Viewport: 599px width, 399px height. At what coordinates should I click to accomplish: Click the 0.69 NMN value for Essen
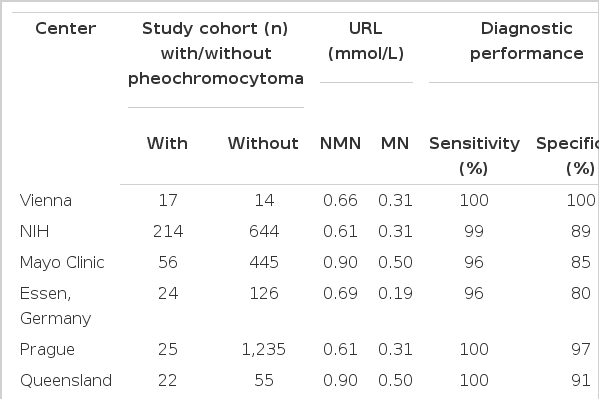click(340, 294)
